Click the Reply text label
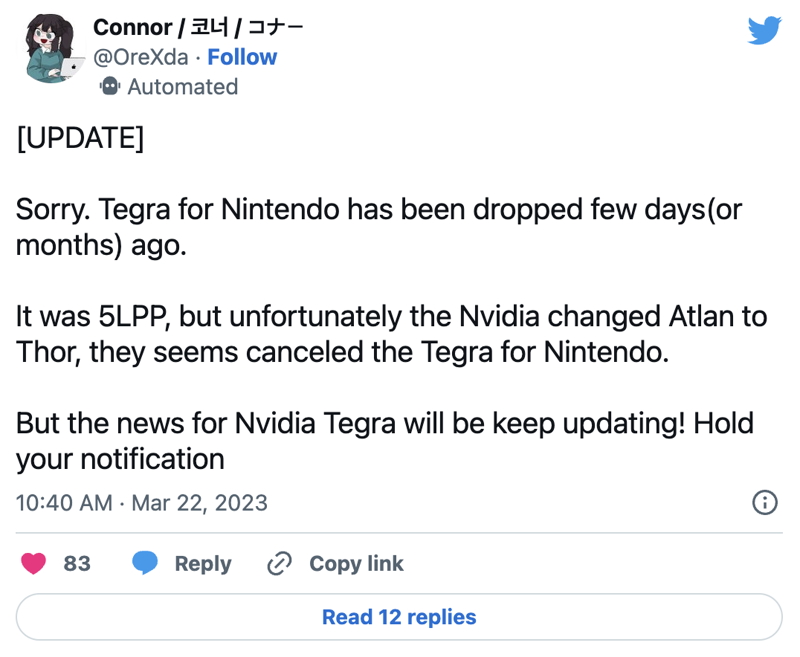This screenshot has width=800, height=657. pos(203,564)
